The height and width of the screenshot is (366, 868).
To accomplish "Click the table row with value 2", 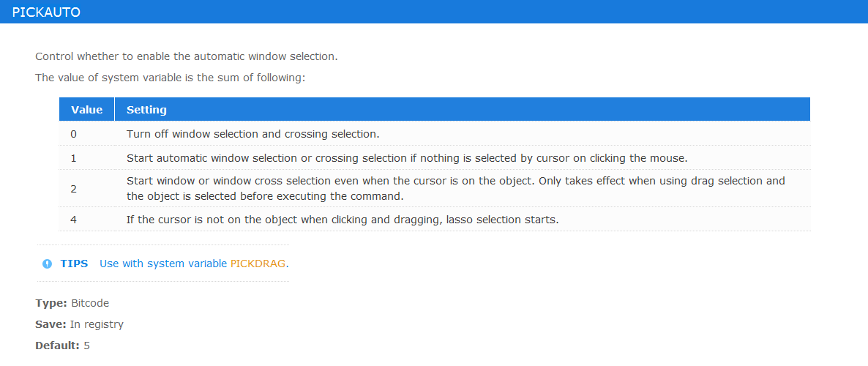I will pos(435,188).
